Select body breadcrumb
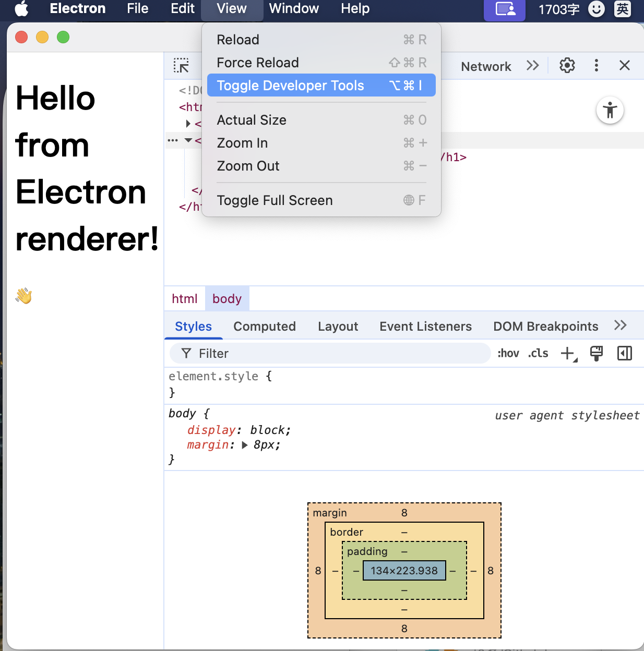Image resolution: width=644 pixels, height=651 pixels. coord(227,299)
